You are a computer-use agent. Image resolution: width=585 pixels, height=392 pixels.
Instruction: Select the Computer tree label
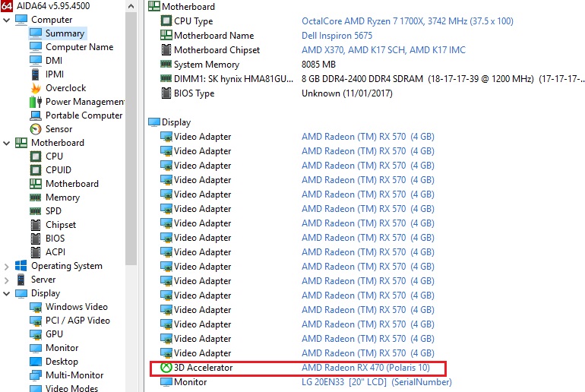(52, 20)
